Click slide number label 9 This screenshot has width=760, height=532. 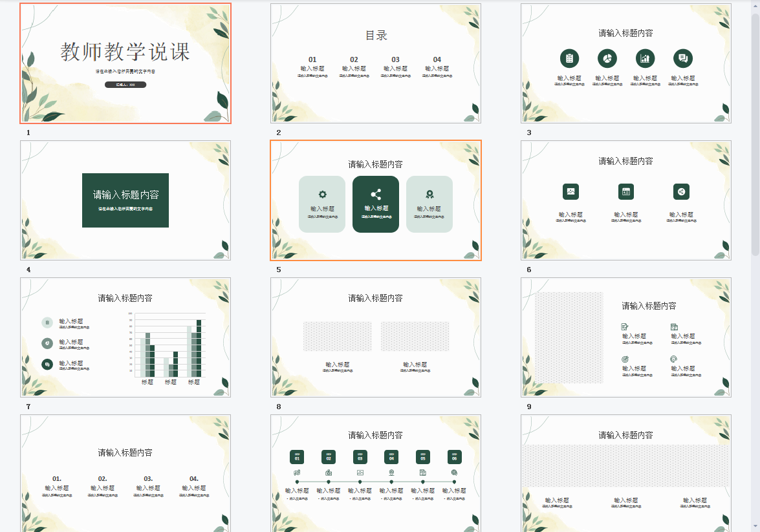[x=529, y=407]
